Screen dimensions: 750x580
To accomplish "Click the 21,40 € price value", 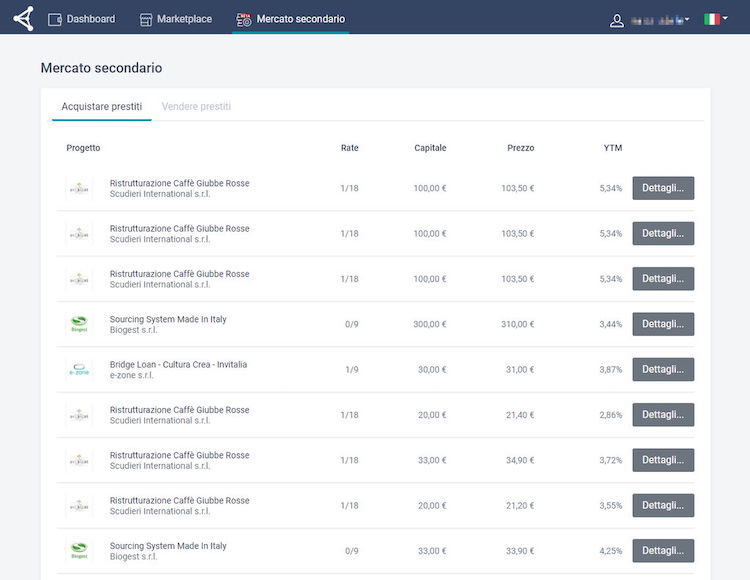I will tap(520, 415).
